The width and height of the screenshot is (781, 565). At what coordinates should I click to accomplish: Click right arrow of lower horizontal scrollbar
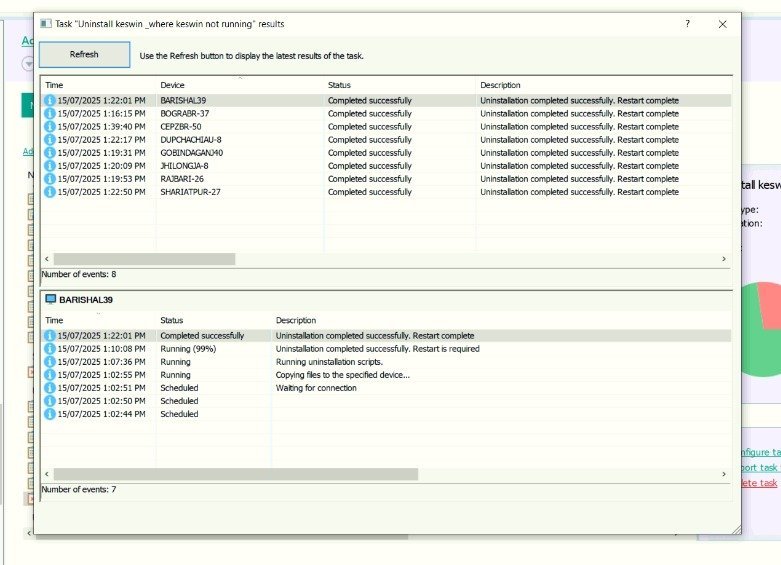point(724,474)
